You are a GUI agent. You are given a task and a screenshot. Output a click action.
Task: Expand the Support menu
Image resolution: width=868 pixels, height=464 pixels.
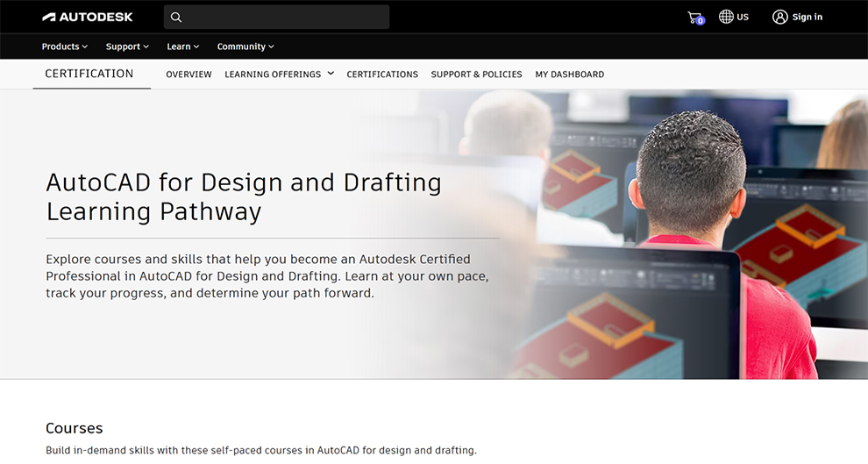127,46
